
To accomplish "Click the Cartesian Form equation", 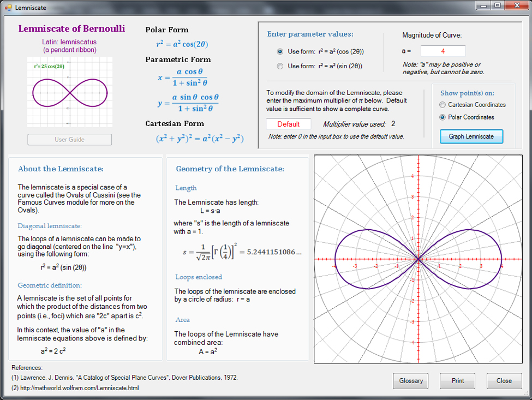I will pyautogui.click(x=199, y=139).
